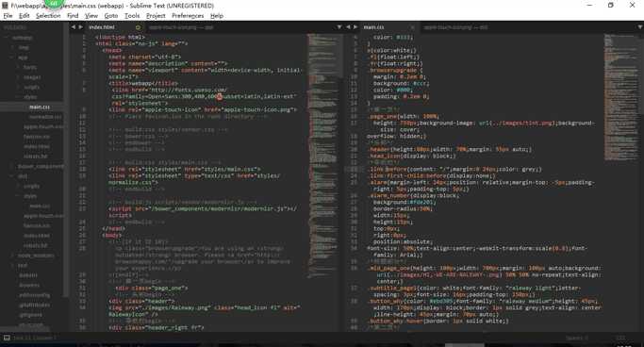Open the Find menu
Viewport: 644px width, 347px height.
click(73, 16)
